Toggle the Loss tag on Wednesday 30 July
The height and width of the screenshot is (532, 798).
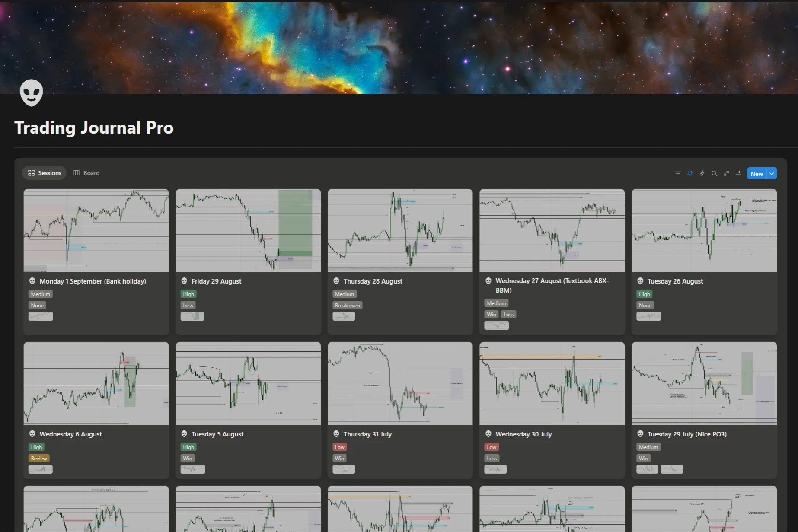(492, 458)
